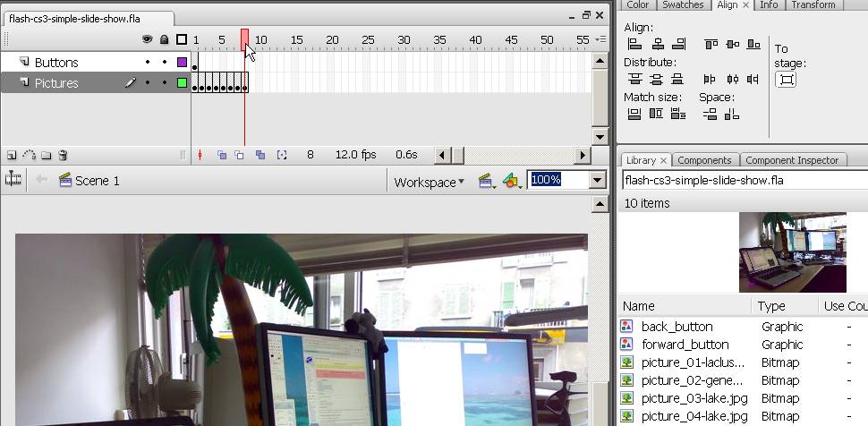Insert a new layer folder
This screenshot has height=426, width=868.
(47, 155)
